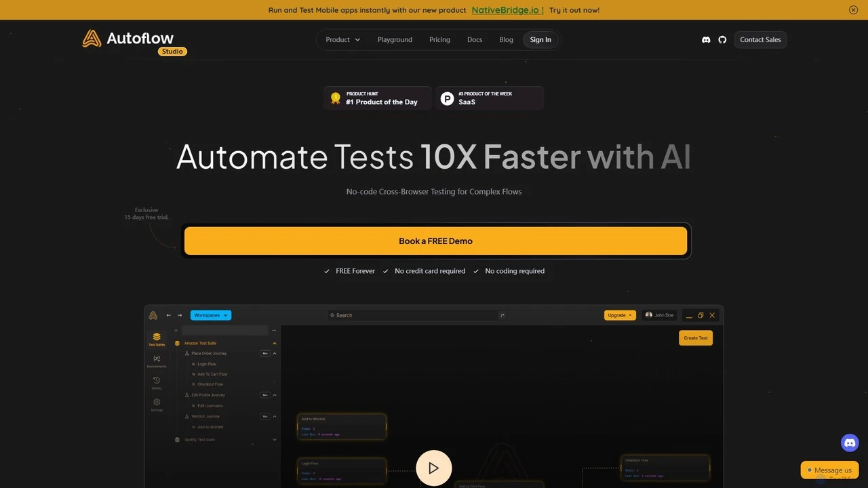Play the product demo video

coord(434,468)
